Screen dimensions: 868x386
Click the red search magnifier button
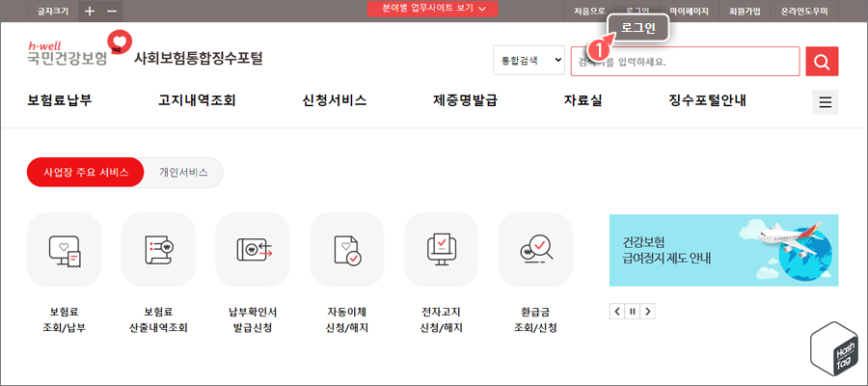tap(822, 61)
